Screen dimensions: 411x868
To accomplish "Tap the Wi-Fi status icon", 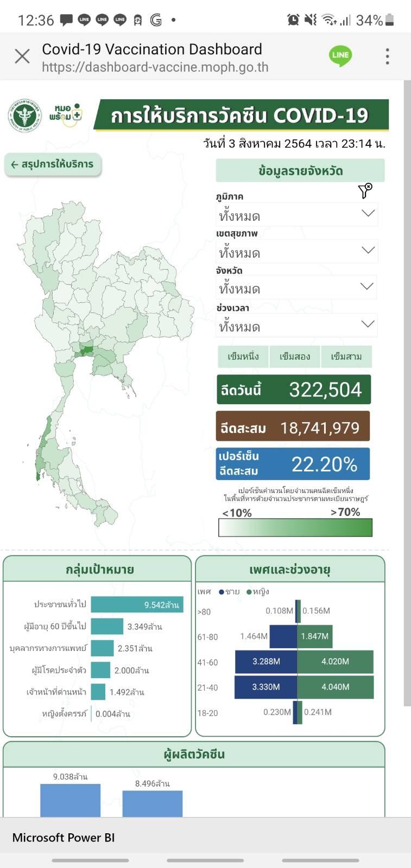I will tap(328, 20).
